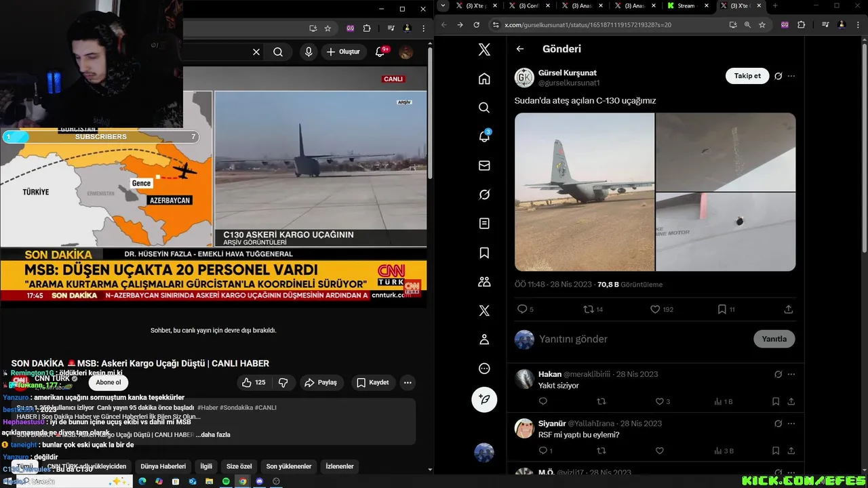Open the Gürsel Kurşunat profile name link
This screenshot has width=868, height=488.
pos(568,73)
